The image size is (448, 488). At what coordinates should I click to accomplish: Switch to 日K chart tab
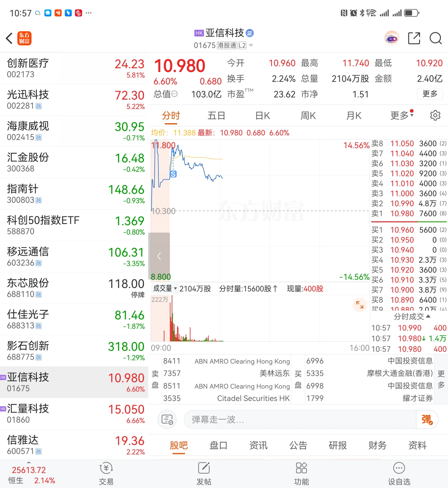262,116
